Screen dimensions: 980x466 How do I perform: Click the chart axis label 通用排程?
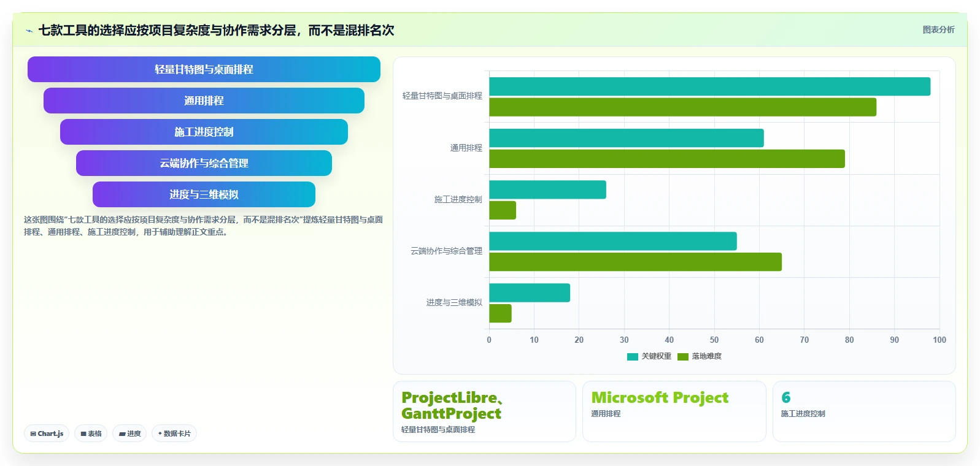pyautogui.click(x=466, y=148)
